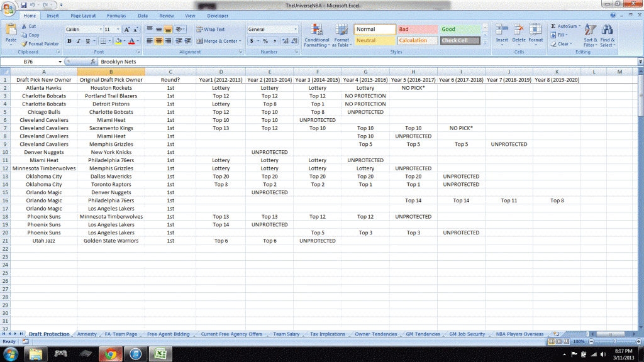Image resolution: width=644 pixels, height=362 pixels.
Task: Toggle Italic text formatting
Action: tap(79, 41)
